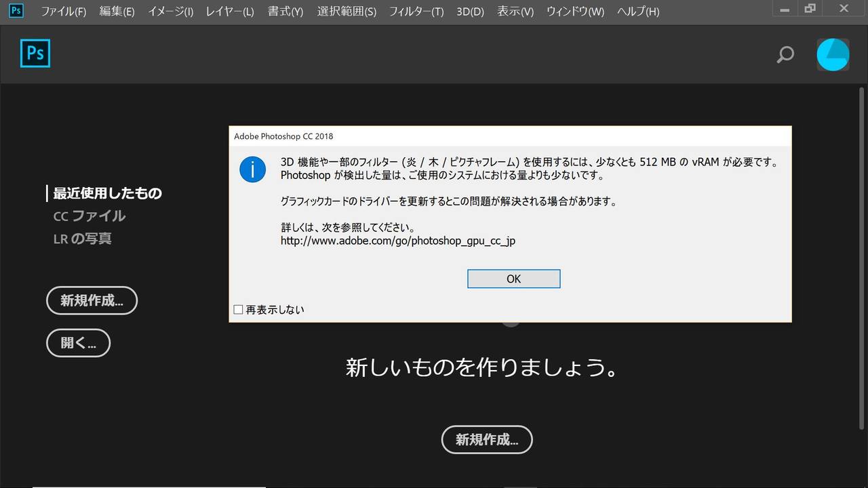Viewport: 868px width, 488px height.
Task: Click the blue info icon in dialog
Action: pos(253,169)
